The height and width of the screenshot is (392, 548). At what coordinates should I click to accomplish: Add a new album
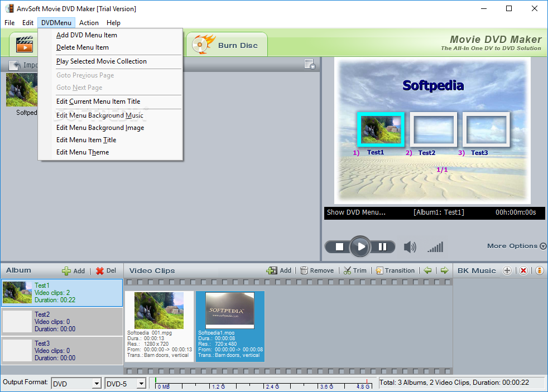pyautogui.click(x=74, y=270)
